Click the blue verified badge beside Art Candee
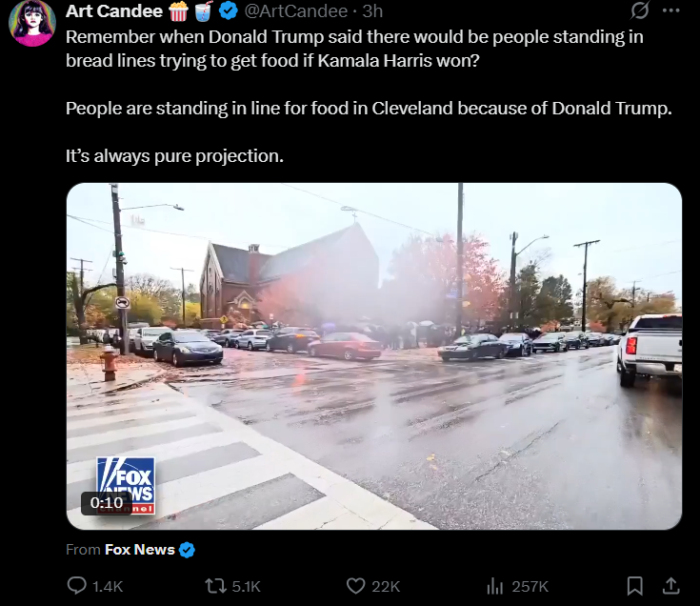 (x=229, y=11)
